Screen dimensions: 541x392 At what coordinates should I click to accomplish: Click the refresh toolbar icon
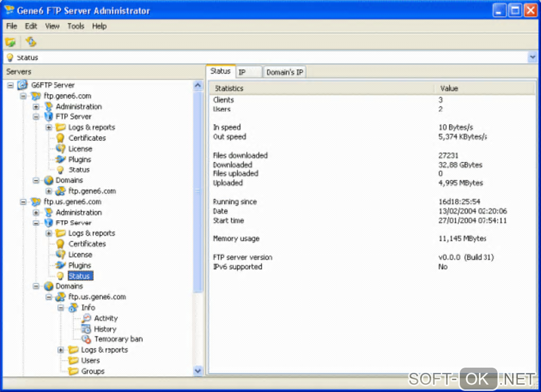[31, 42]
